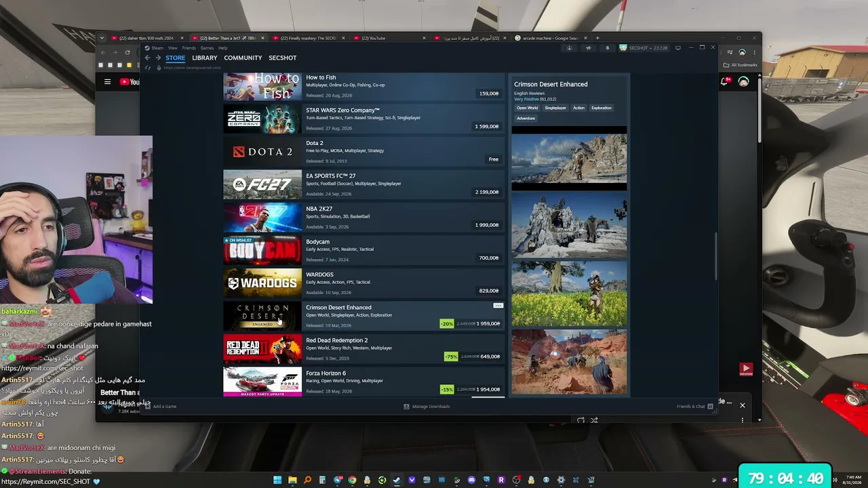Screen dimensions: 868x488
Task: Open Bodycam store listing
Action: point(365,250)
